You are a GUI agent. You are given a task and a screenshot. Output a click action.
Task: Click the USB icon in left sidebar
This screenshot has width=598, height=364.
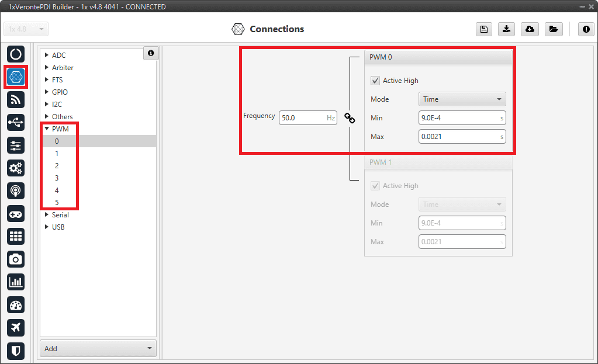pyautogui.click(x=16, y=122)
